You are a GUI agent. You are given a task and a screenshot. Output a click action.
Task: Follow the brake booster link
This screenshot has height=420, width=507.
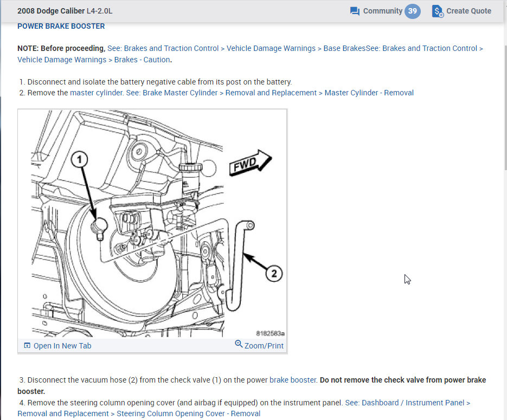293,380
